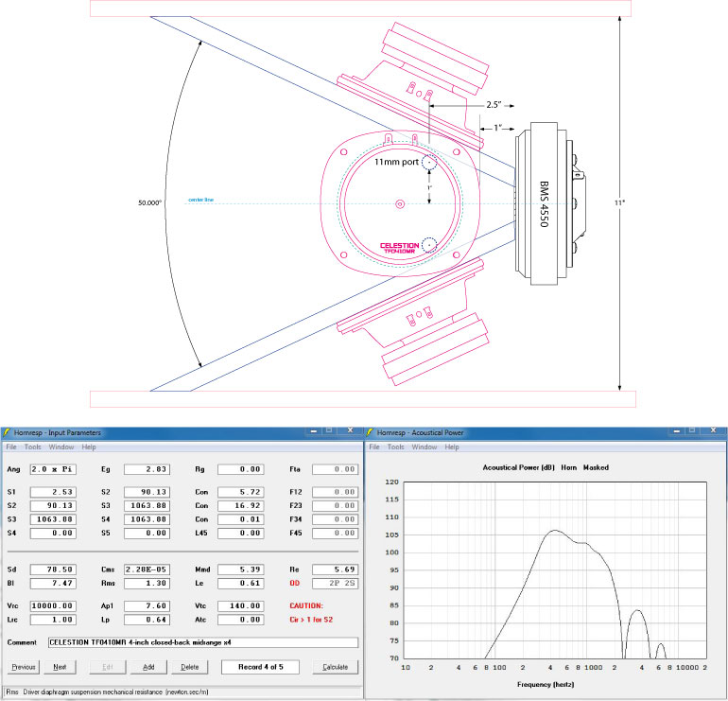Click the S1 field showing 2.53
The height and width of the screenshot is (701, 728).
coord(53,492)
